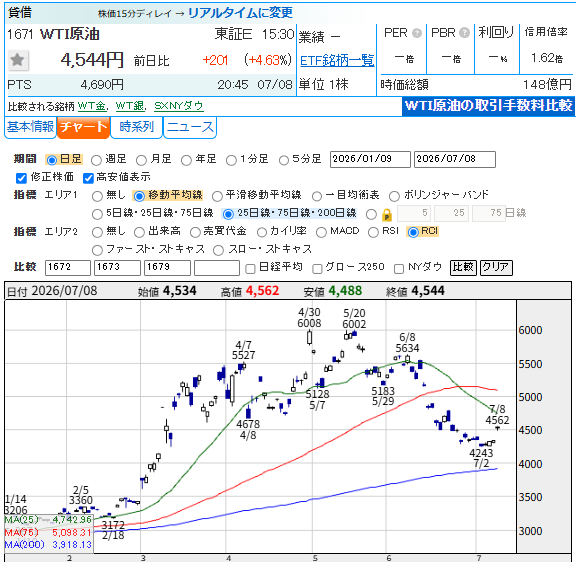Open the 基本情報 tab
576x562 pixels.
pos(30,127)
